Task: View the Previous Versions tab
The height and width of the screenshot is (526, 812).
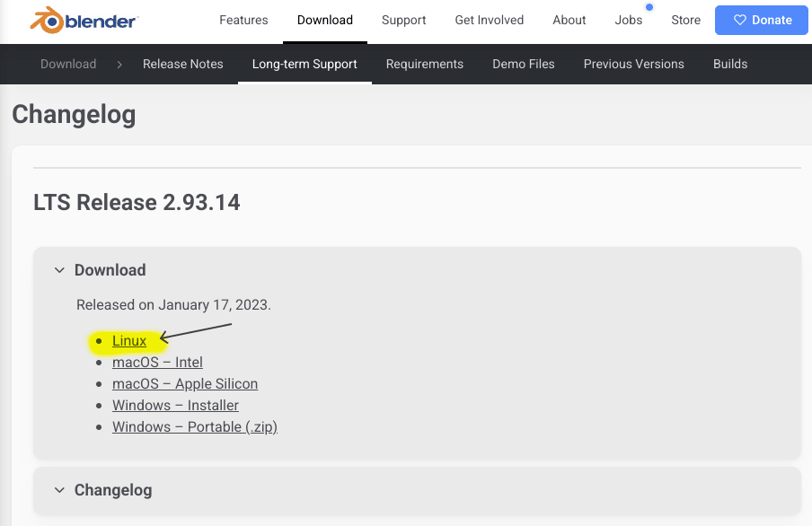Action: pos(633,64)
